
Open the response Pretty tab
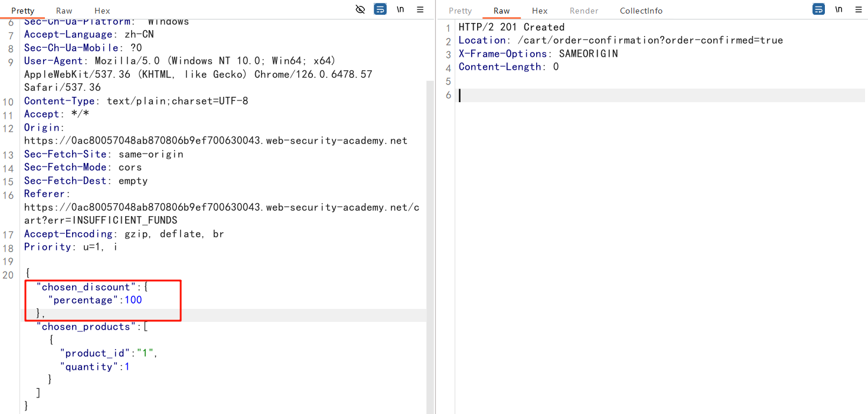click(x=460, y=11)
